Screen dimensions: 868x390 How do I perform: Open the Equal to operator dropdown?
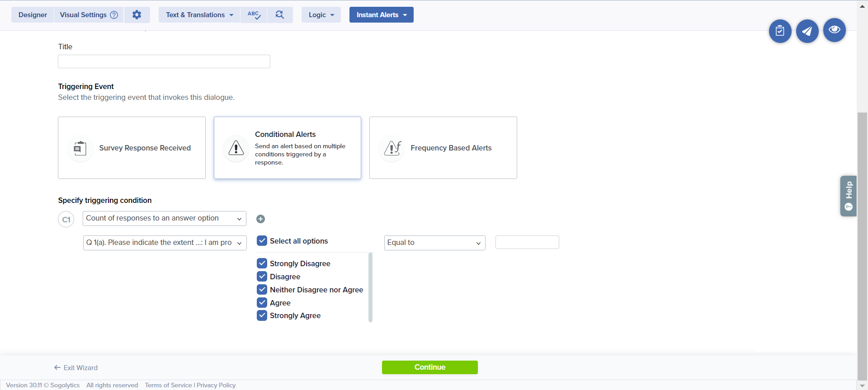[434, 243]
